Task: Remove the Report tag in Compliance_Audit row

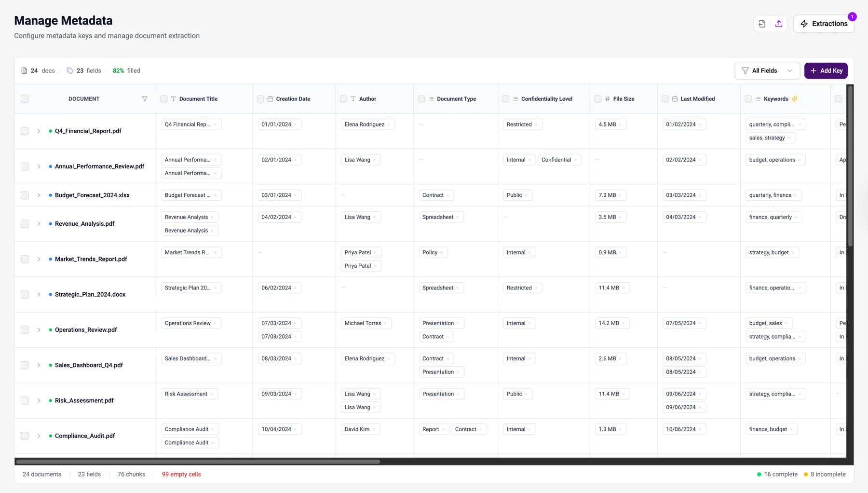Action: tap(443, 429)
